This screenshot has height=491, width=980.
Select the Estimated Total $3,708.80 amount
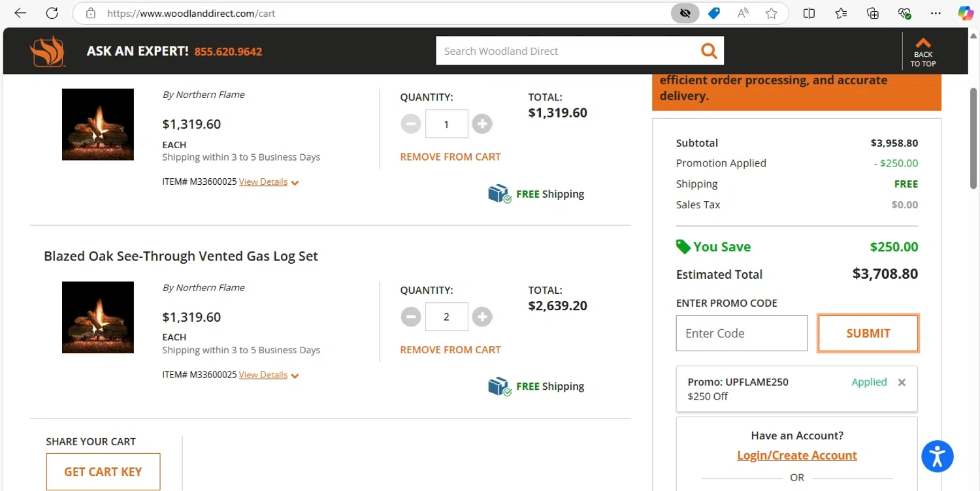click(885, 274)
